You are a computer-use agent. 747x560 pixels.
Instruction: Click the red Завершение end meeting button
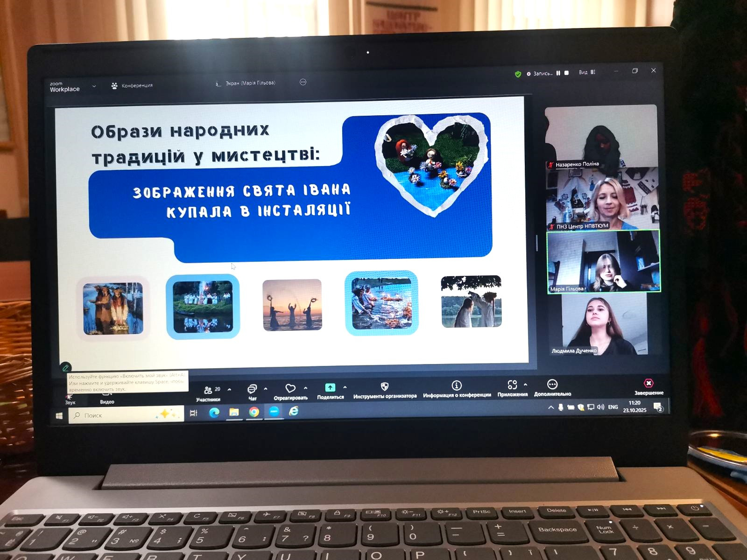pos(648,384)
